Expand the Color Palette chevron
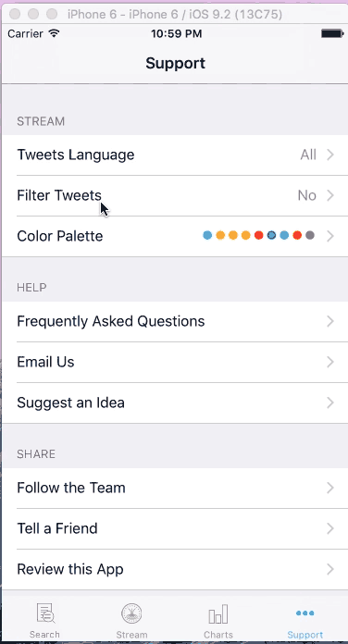This screenshot has width=348, height=644. point(330,236)
